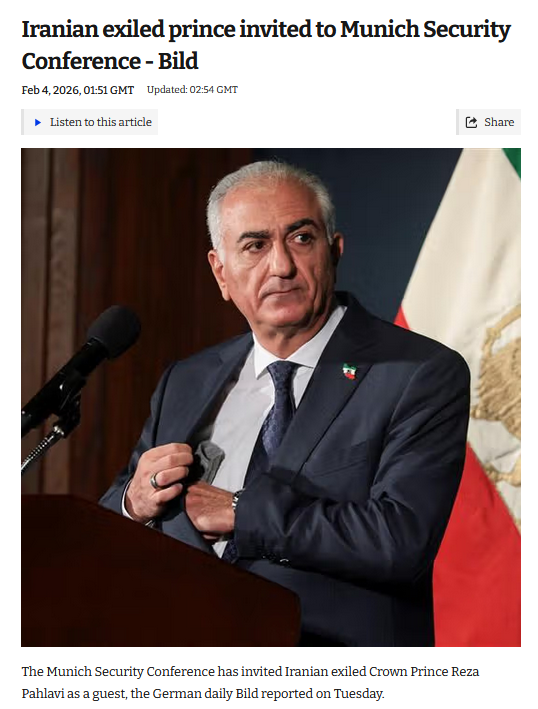538x709 pixels.
Task: Click the Feb 4, 2026 publication date
Action: coord(78,90)
